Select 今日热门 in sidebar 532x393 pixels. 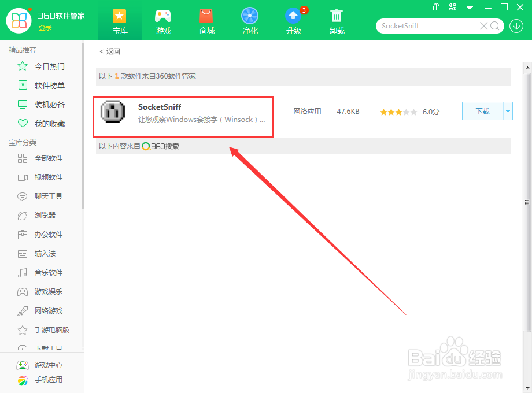coord(50,66)
